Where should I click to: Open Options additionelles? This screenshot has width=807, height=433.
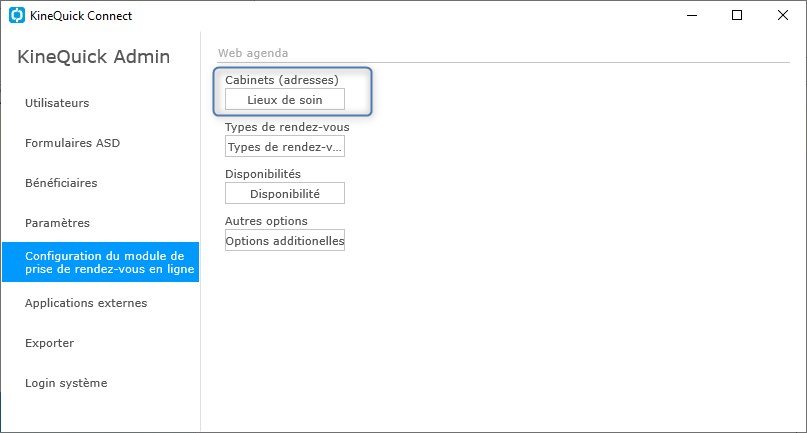pyautogui.click(x=285, y=240)
